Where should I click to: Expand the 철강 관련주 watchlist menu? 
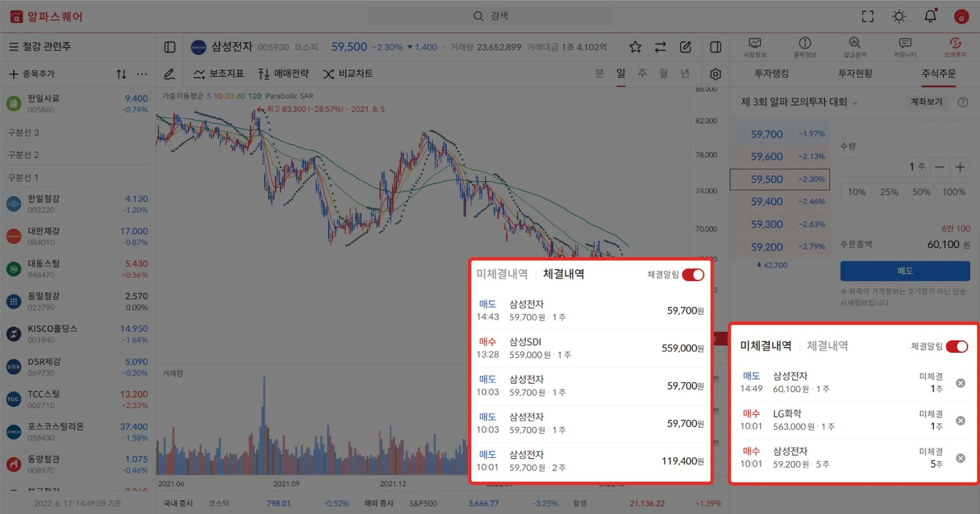pos(40,47)
